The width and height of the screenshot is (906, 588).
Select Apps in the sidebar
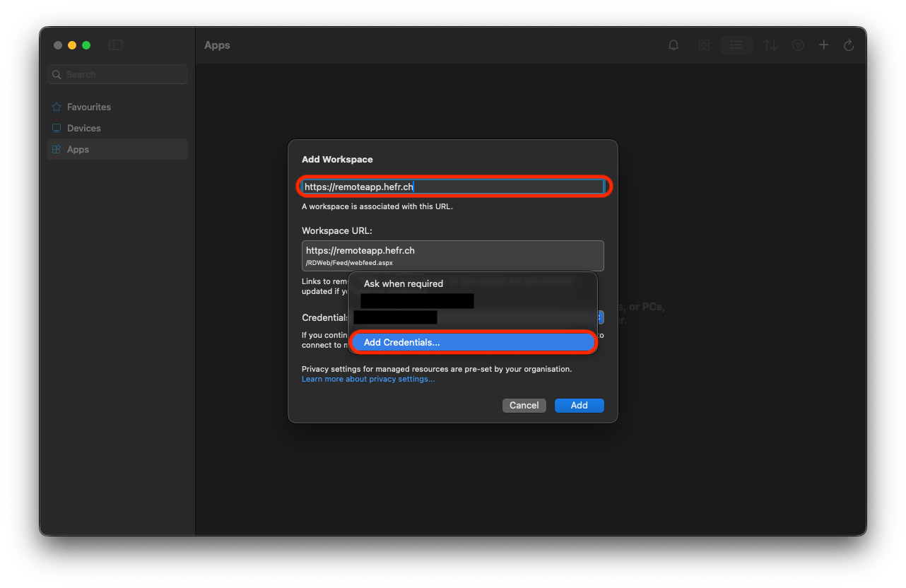point(78,149)
